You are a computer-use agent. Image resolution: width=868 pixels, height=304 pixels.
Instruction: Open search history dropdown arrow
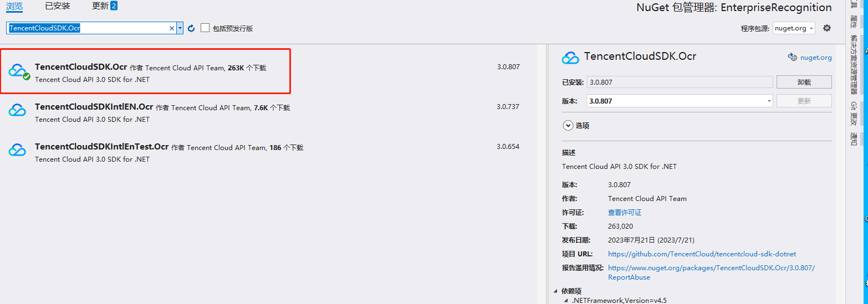[180, 28]
